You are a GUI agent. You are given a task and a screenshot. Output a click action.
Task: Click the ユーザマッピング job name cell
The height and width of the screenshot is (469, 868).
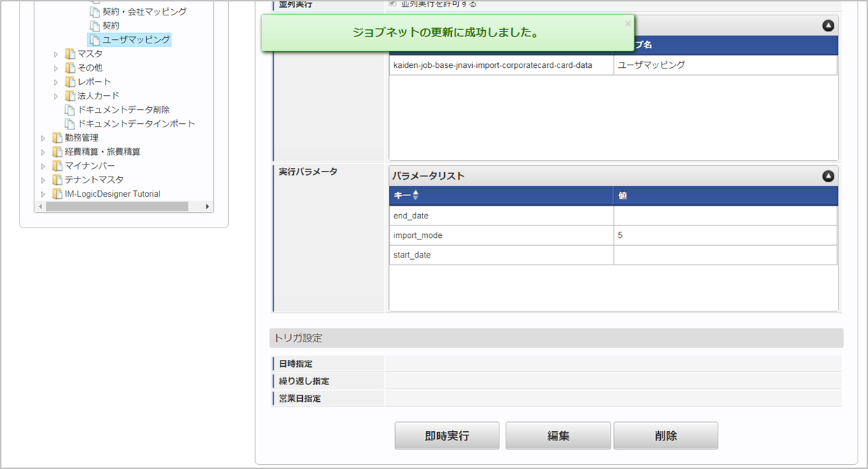(725, 65)
